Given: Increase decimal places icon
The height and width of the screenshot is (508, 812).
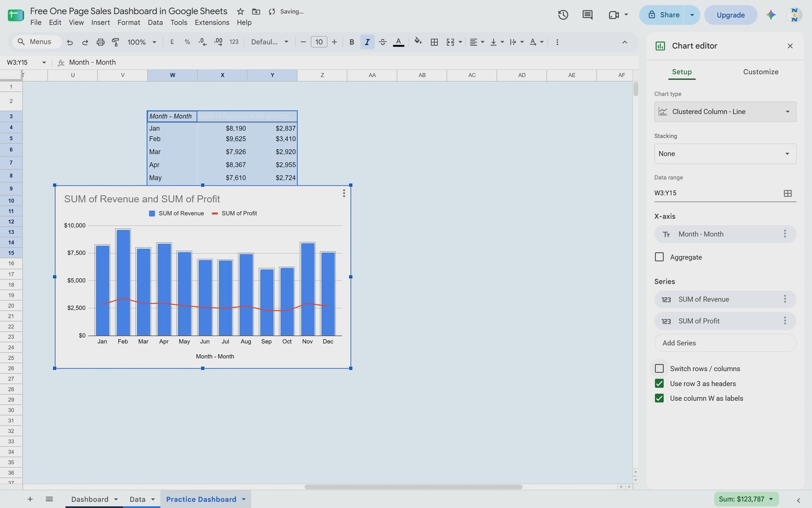Looking at the screenshot, I should 218,42.
